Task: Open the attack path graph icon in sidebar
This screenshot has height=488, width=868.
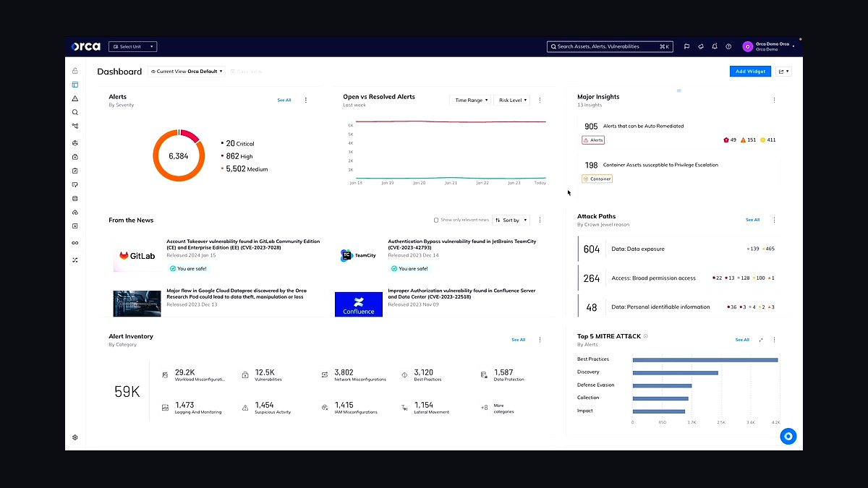Action: point(75,126)
